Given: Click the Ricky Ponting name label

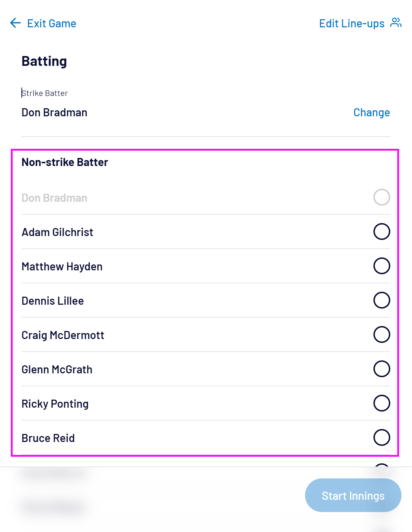Looking at the screenshot, I should pyautogui.click(x=55, y=404).
